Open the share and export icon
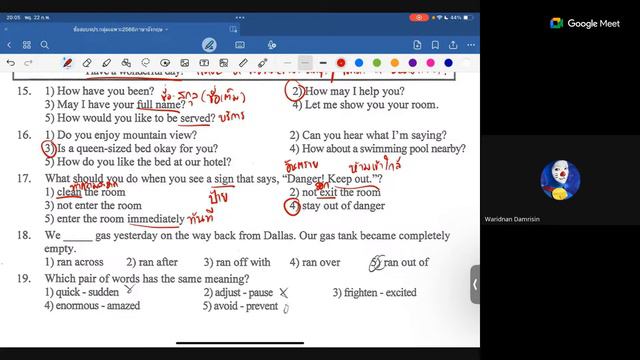Screen dimensions: 640x360 pyautogui.click(x=453, y=45)
